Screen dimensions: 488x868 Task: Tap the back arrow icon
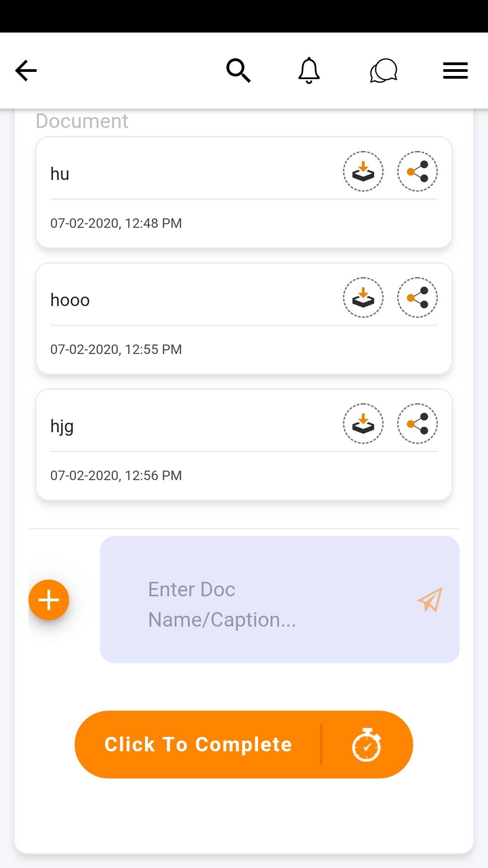pos(26,71)
